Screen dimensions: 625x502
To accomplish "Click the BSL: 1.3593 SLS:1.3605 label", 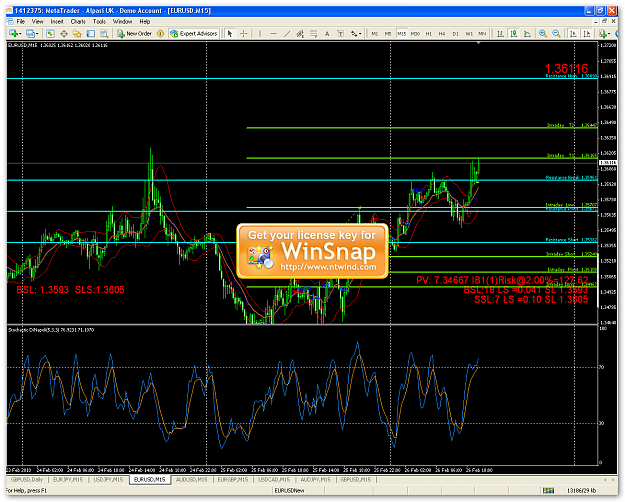I will pos(70,290).
